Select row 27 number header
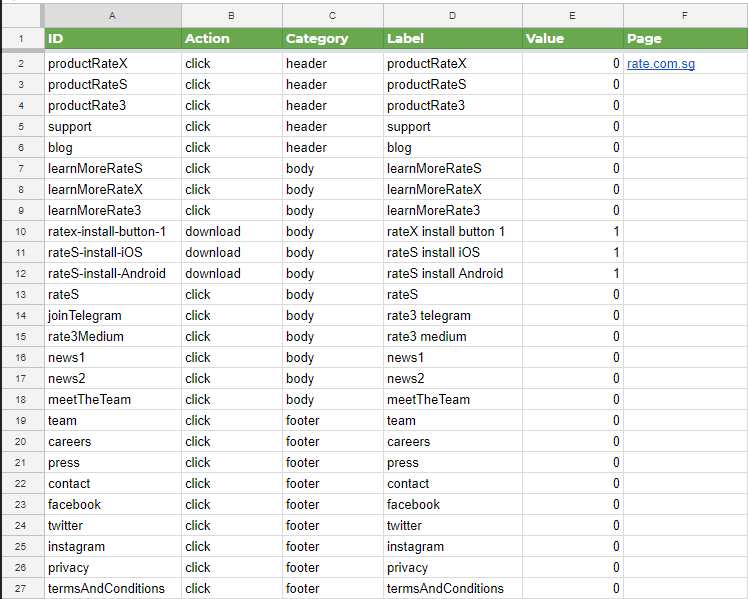Screen dimensions: 748x599 coord(21,589)
